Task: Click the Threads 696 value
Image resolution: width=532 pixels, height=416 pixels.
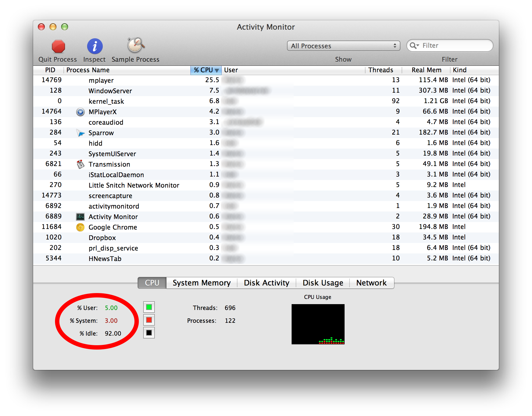Action: [230, 308]
